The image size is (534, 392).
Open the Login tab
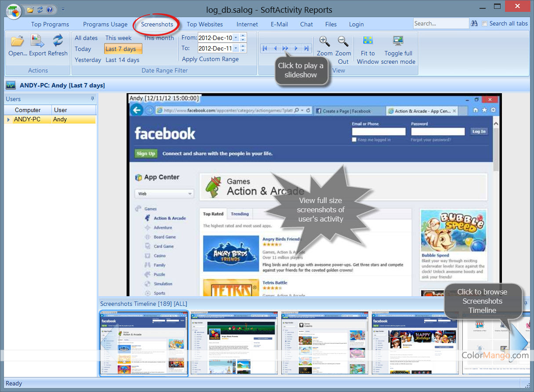tap(356, 24)
